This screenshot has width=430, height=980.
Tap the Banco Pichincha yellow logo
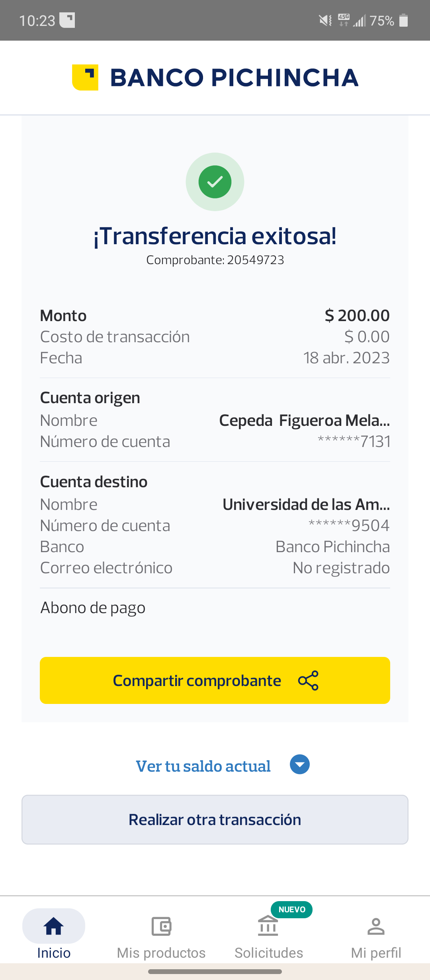click(85, 77)
